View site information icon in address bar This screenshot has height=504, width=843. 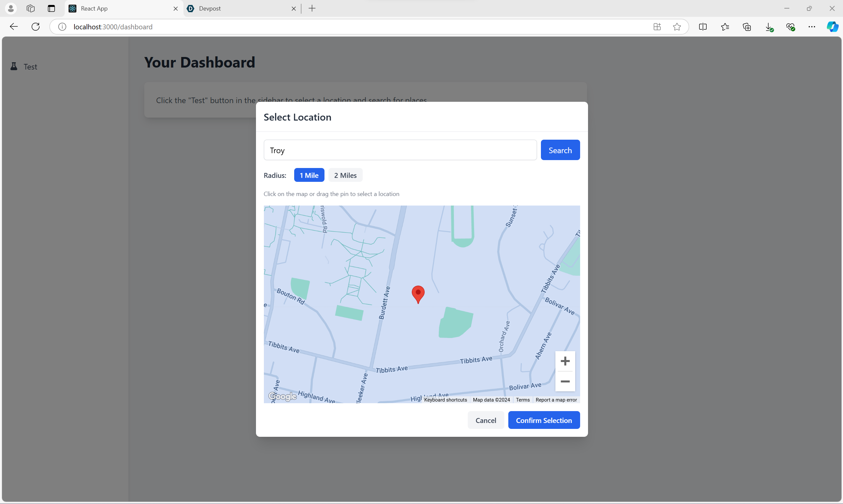pos(62,27)
